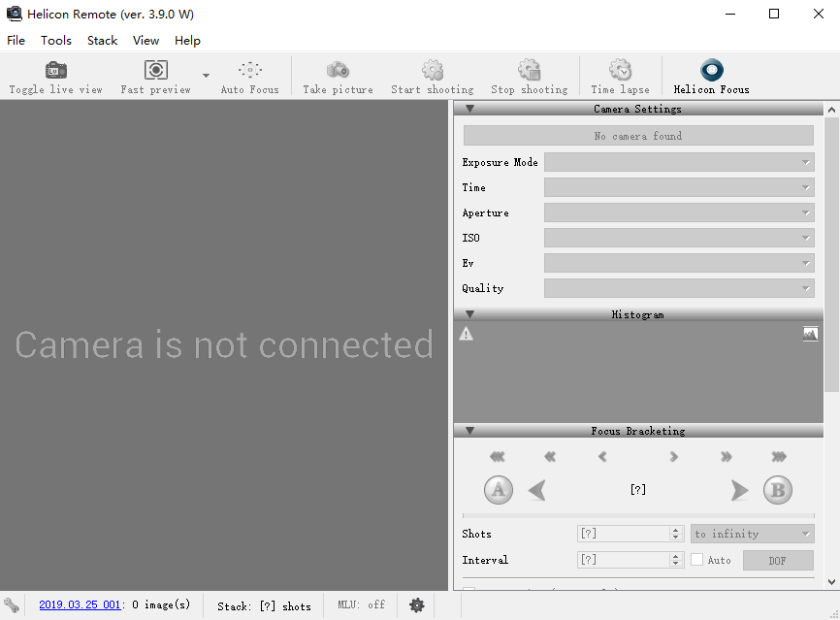The image size is (840, 620).
Task: Open settings gear in status bar
Action: coord(417,605)
